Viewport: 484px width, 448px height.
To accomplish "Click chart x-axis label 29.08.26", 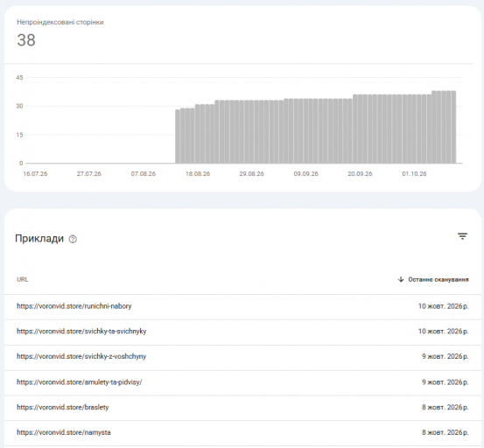I will click(251, 174).
